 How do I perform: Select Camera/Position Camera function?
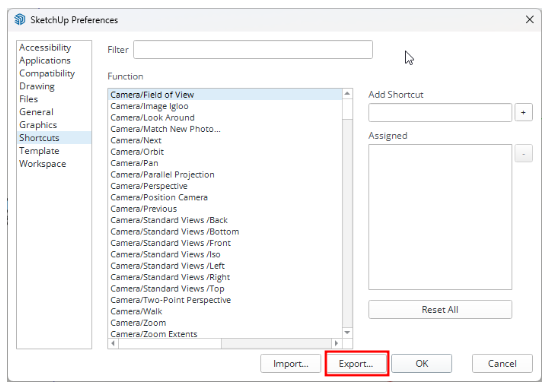coord(225,197)
